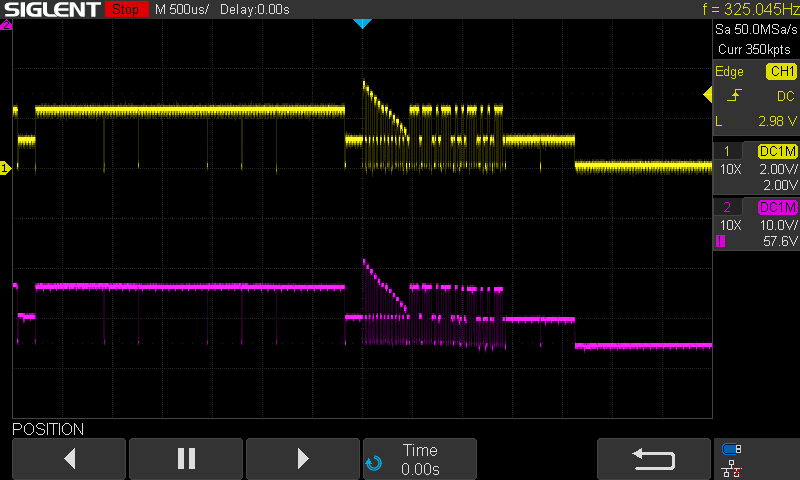Click the yellow trigger level arrow
Viewport: 800px width, 480px height.
click(x=707, y=96)
